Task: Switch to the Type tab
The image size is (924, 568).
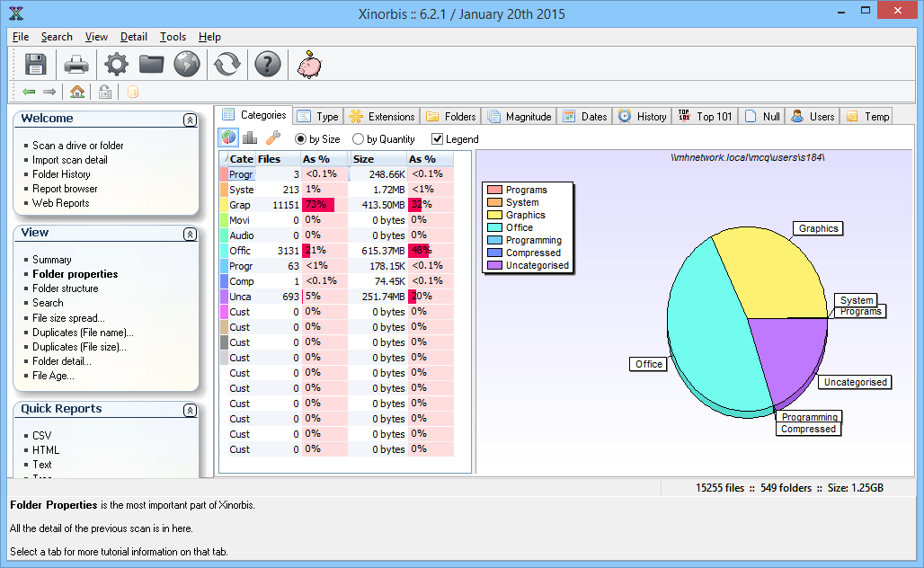Action: [318, 117]
